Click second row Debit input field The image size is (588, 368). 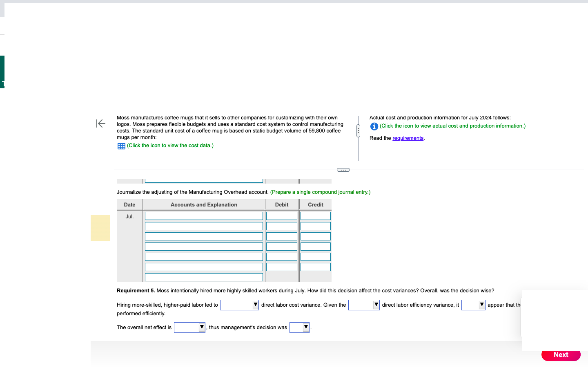point(282,226)
